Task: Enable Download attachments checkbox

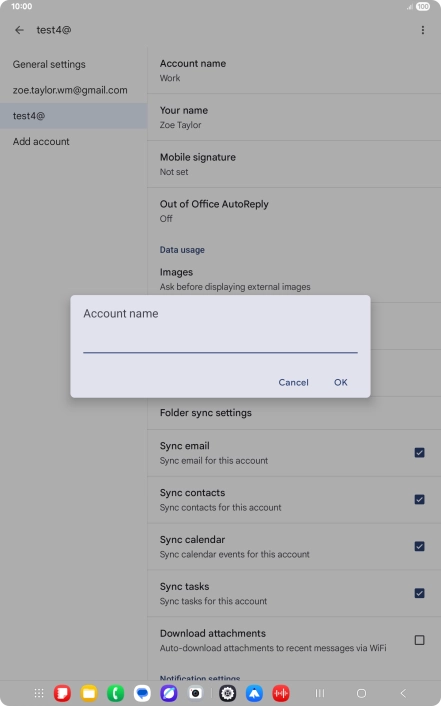Action: point(419,640)
